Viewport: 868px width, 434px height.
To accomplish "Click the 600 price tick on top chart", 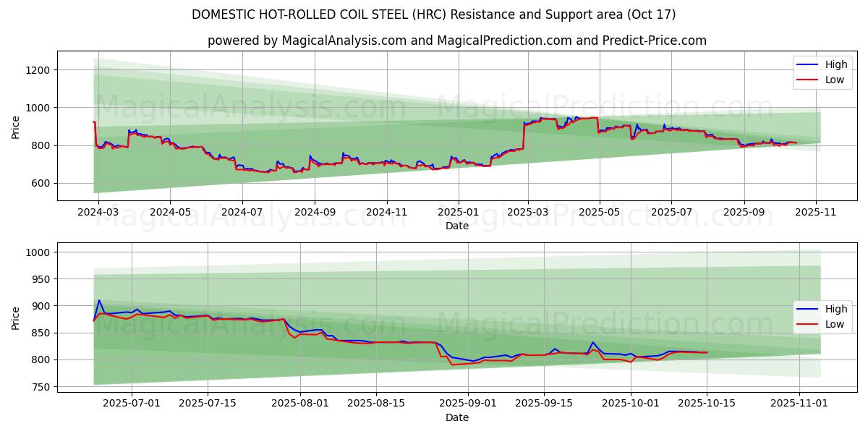I will click(41, 184).
